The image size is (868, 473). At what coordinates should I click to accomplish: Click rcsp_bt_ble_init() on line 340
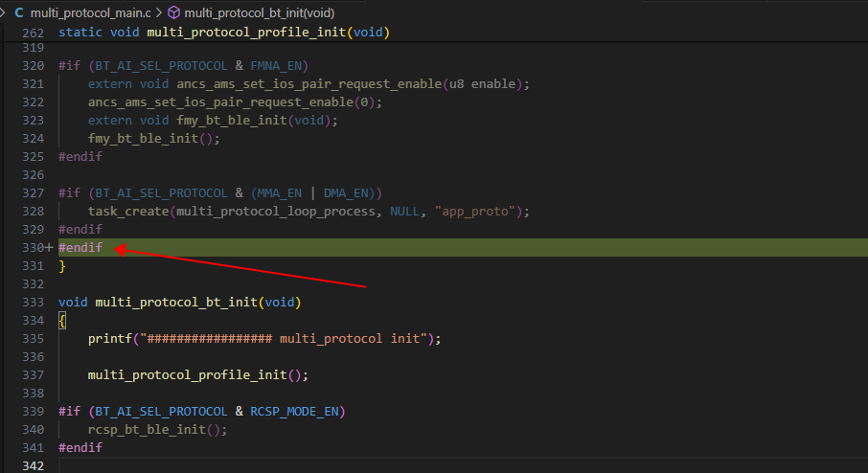[x=157, y=429]
